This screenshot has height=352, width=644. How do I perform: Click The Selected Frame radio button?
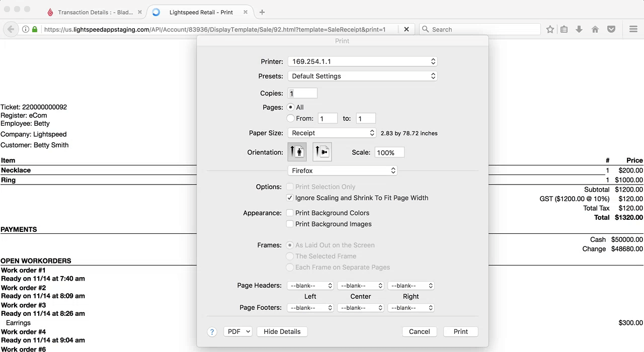pos(290,256)
